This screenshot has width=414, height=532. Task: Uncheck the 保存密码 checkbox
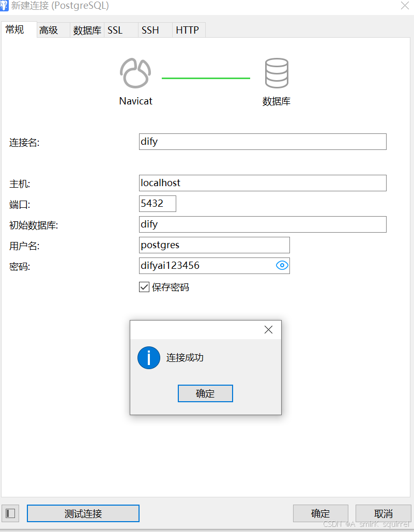pos(144,287)
